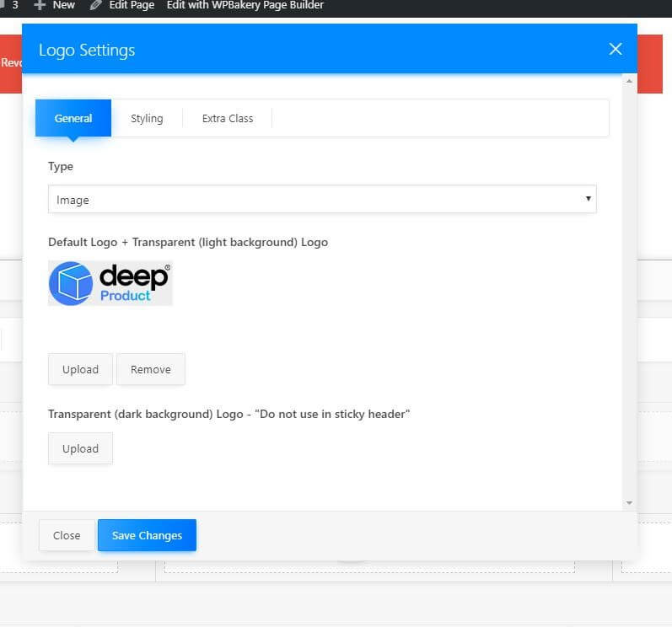Click the Type field label
Viewport: 672px width, 627px height.
tap(61, 166)
